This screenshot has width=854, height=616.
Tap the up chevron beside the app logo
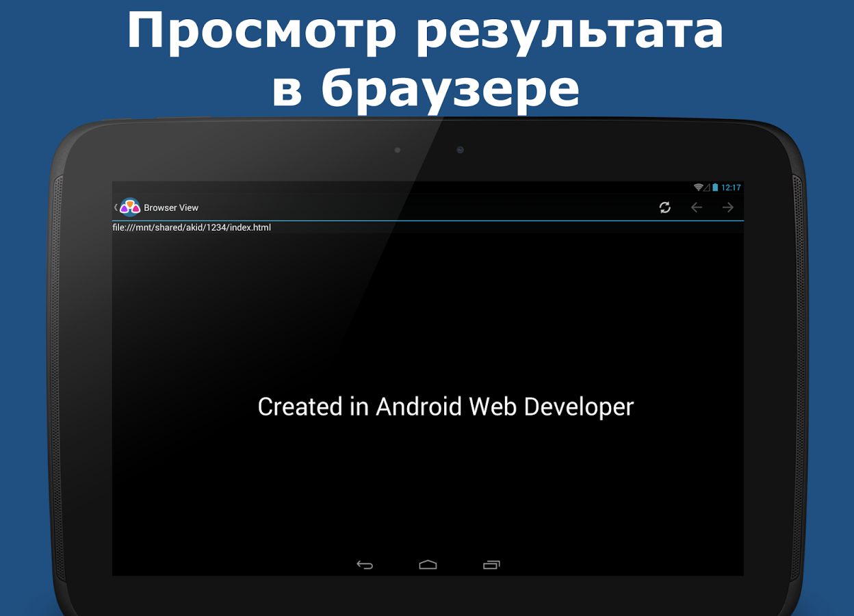(116, 207)
